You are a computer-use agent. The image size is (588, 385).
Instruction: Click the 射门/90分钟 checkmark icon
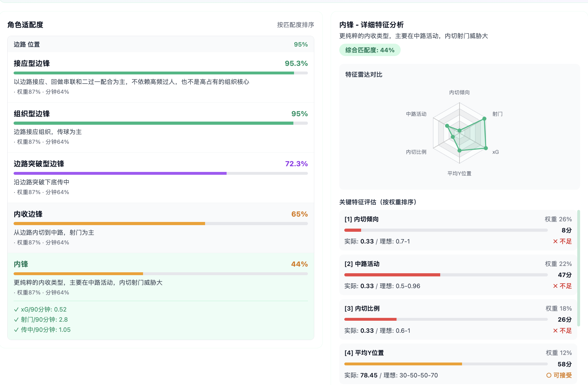click(16, 320)
